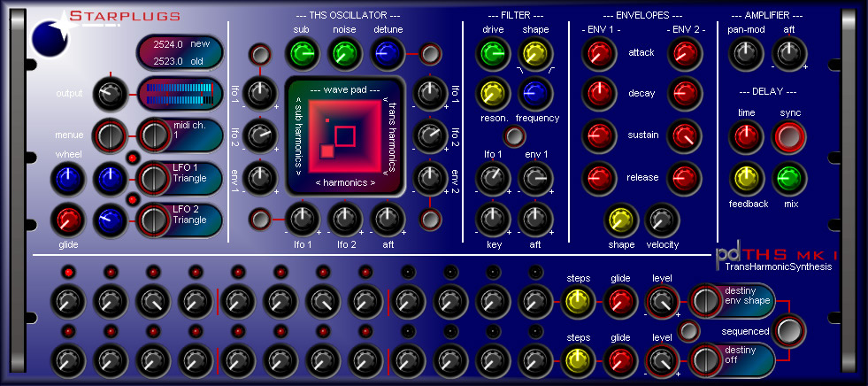
Task: Click the 2523.0 old value display
Action: tap(179, 60)
